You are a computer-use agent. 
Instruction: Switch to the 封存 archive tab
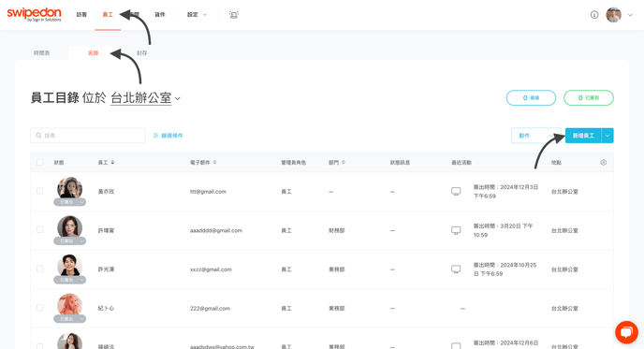pos(141,53)
